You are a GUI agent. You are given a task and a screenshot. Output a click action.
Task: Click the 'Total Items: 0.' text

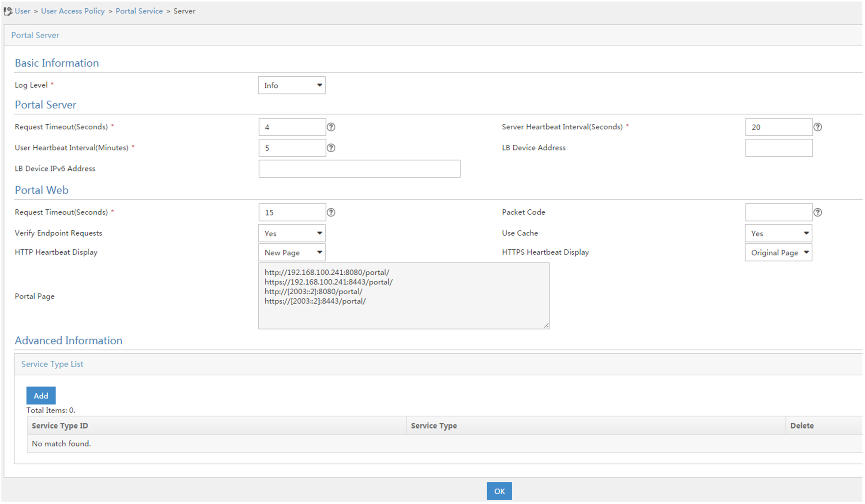pyautogui.click(x=51, y=410)
